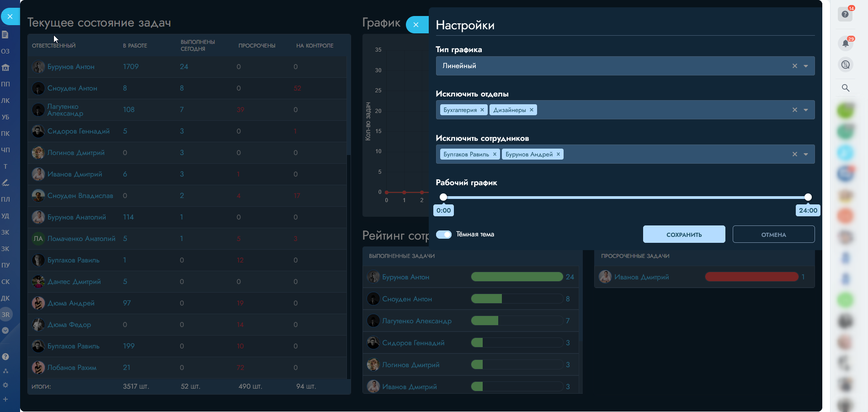Click the search magnifier icon on right panel
The height and width of the screenshot is (412, 868).
coord(846,88)
